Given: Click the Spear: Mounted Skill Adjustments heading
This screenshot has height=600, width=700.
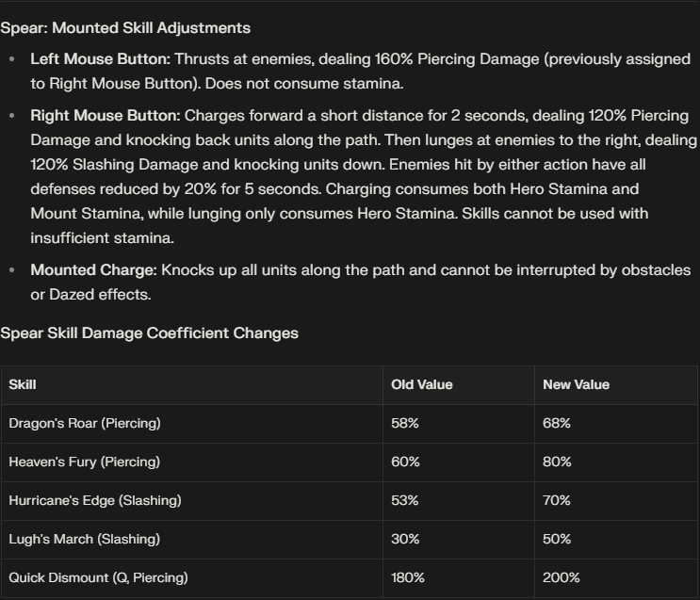Looking at the screenshot, I should pyautogui.click(x=125, y=27).
